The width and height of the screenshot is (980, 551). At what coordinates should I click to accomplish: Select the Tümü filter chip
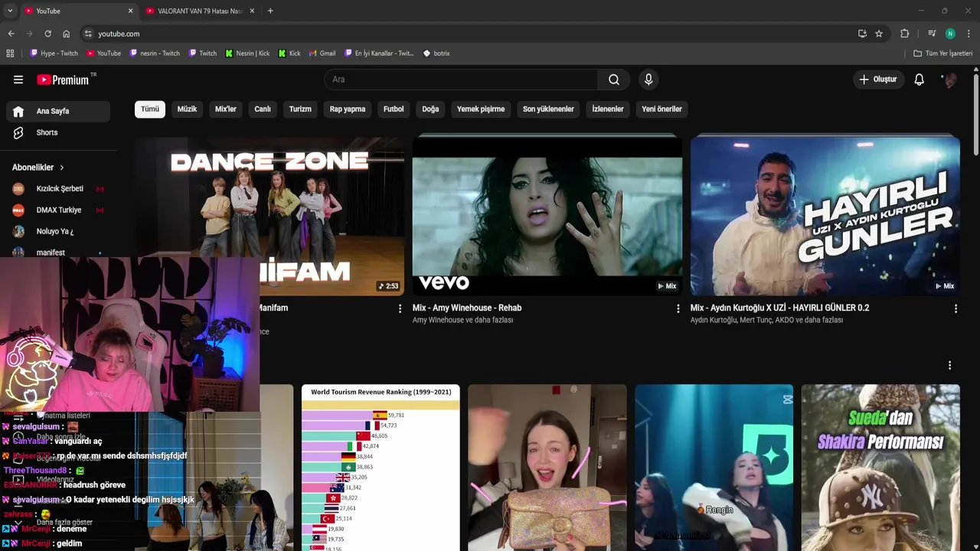(x=150, y=109)
